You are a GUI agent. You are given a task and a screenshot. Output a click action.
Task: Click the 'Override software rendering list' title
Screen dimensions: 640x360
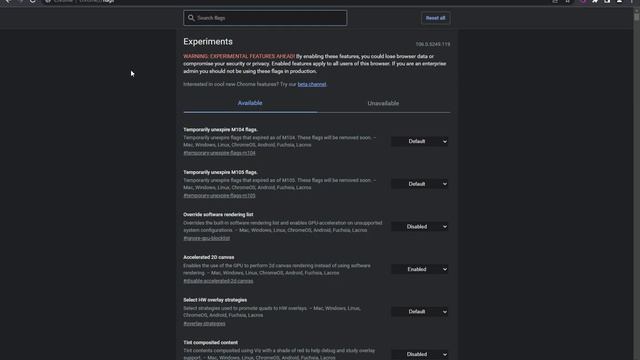(218, 215)
